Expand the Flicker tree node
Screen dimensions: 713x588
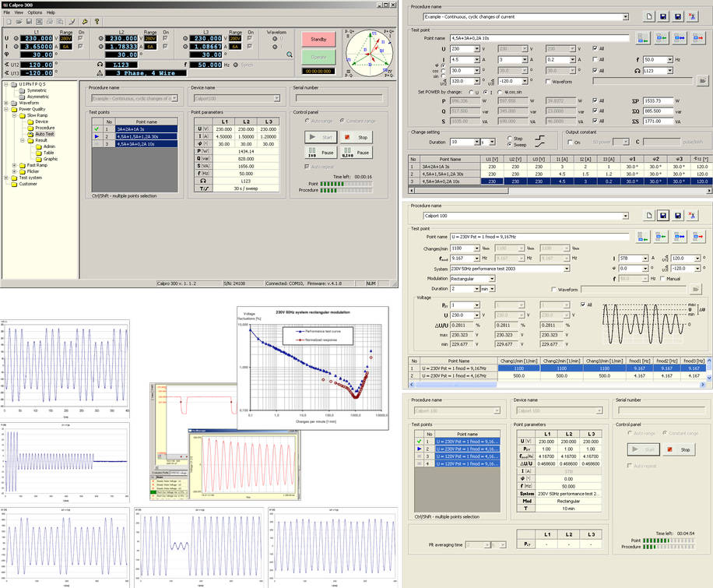(x=14, y=171)
